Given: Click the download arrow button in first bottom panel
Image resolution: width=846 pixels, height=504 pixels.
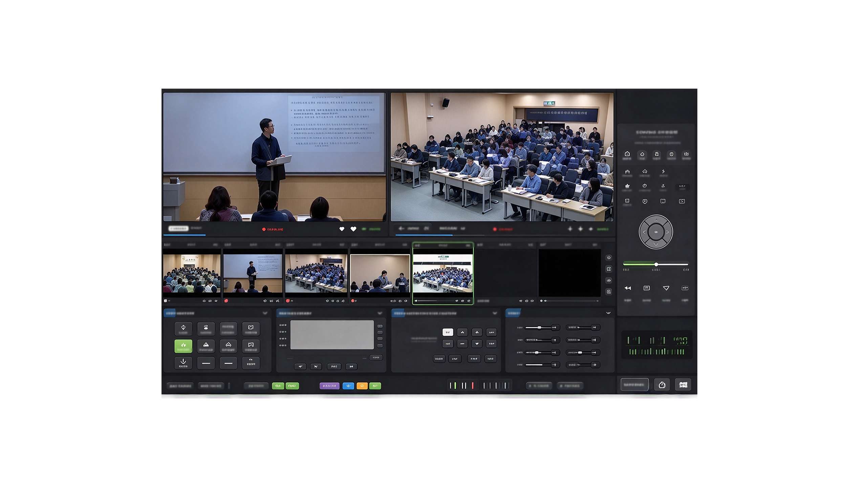Looking at the screenshot, I should pyautogui.click(x=183, y=363).
